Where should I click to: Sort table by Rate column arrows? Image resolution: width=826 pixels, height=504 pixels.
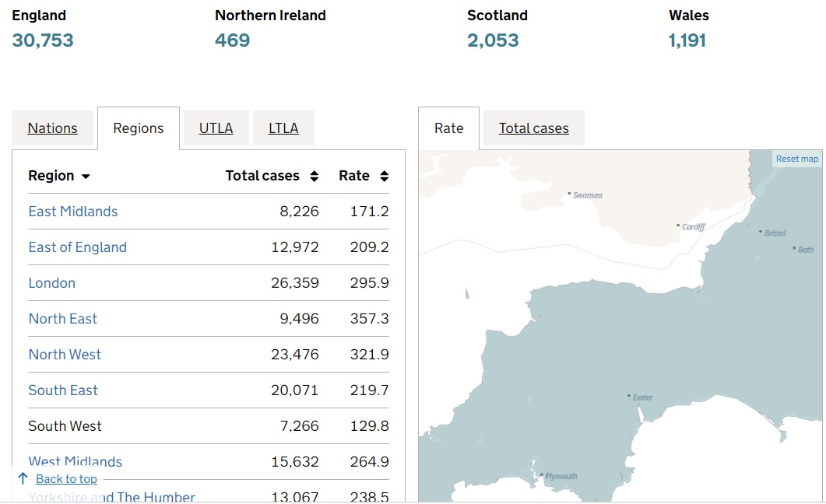[384, 177]
